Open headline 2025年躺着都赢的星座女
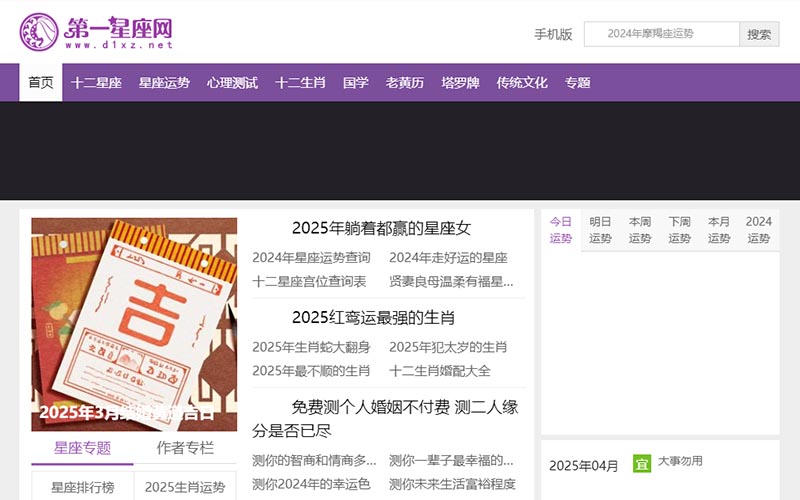 click(x=381, y=228)
